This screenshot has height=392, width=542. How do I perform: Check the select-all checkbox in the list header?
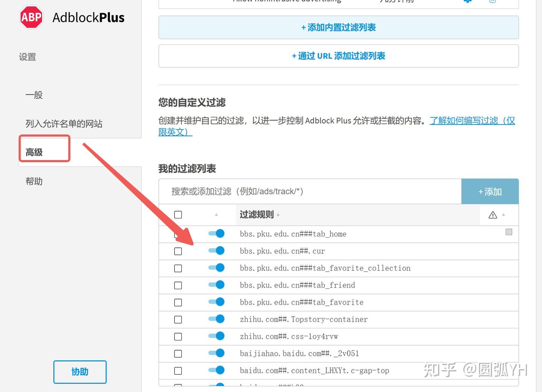[178, 215]
